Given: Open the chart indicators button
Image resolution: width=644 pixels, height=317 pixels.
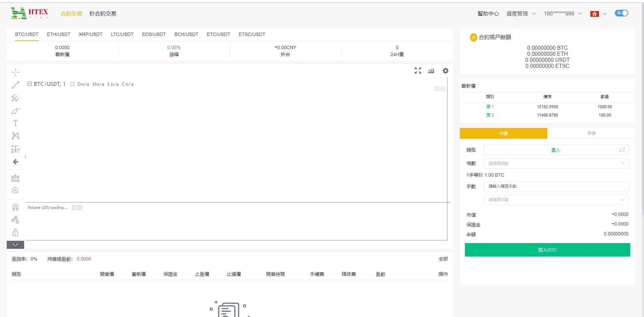Looking at the screenshot, I should tap(431, 71).
